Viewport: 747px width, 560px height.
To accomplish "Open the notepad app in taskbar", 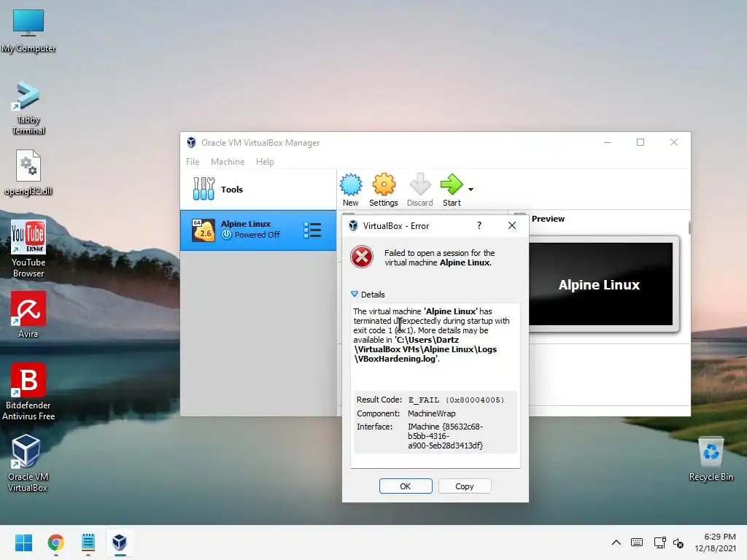I will [x=88, y=542].
